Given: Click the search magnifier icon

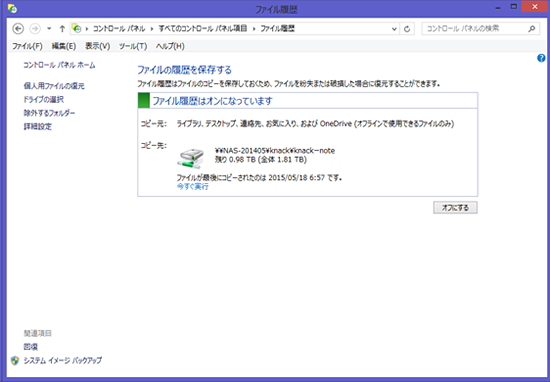Looking at the screenshot, I should [x=532, y=29].
